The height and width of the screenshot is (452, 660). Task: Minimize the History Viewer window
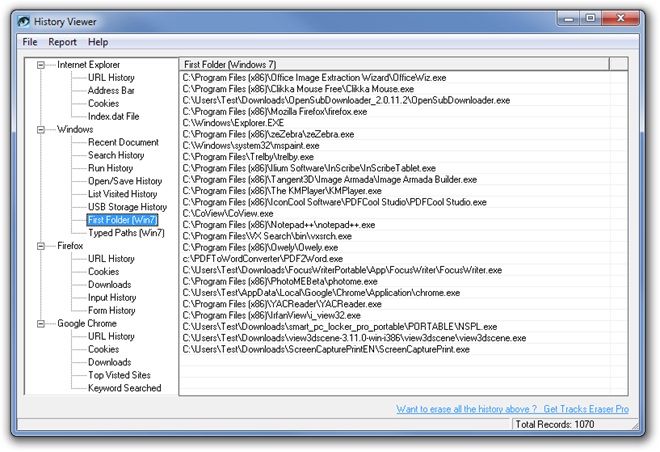coord(569,18)
